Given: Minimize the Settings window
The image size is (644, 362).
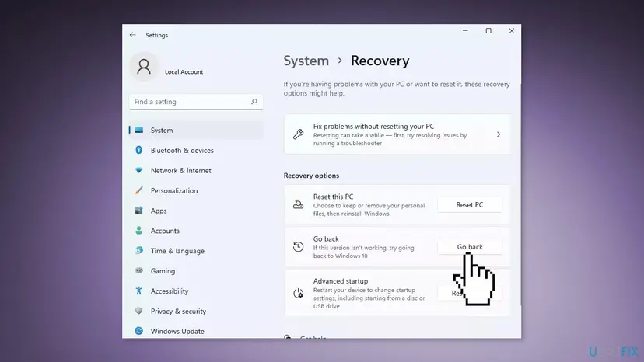Looking at the screenshot, I should [465, 31].
